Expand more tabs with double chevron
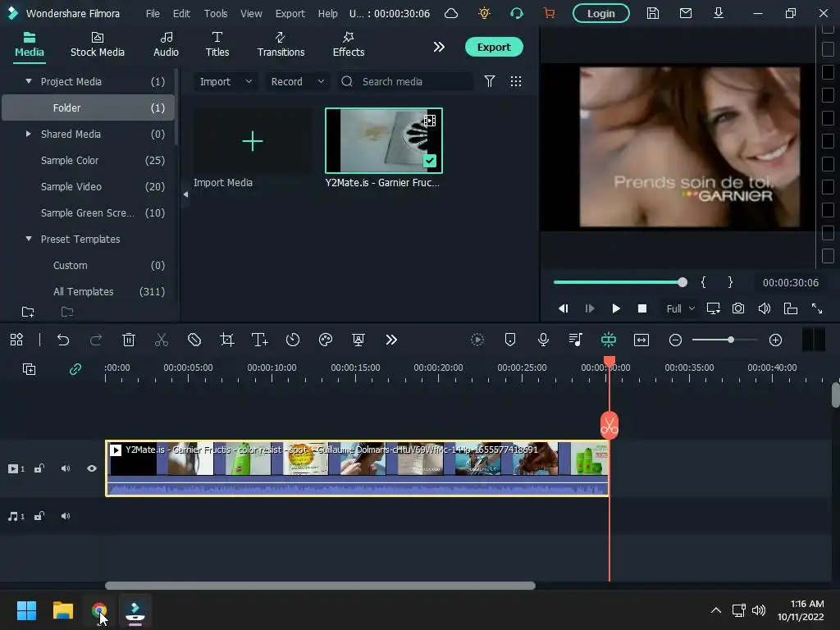 coord(439,47)
